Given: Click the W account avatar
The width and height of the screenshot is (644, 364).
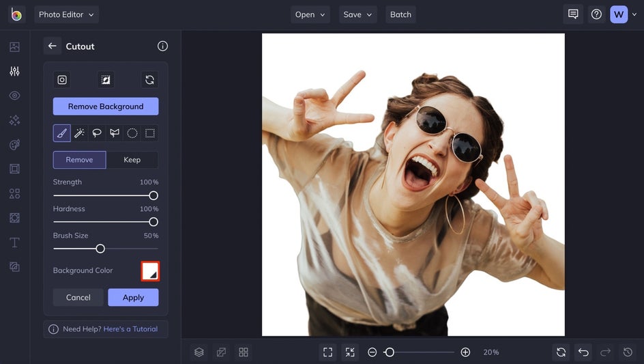Looking at the screenshot, I should click(619, 14).
